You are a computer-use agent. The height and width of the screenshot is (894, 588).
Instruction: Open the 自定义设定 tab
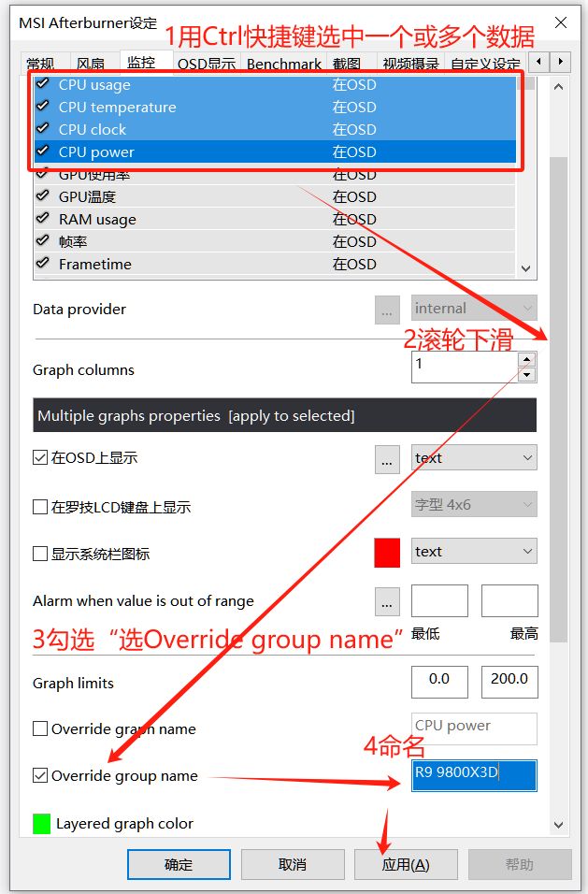tap(485, 62)
